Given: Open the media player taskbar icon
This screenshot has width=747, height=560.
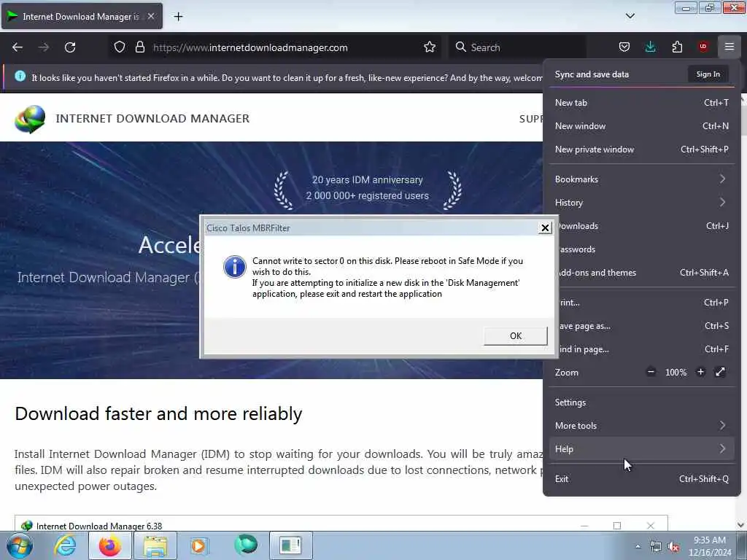Looking at the screenshot, I should point(200,545).
